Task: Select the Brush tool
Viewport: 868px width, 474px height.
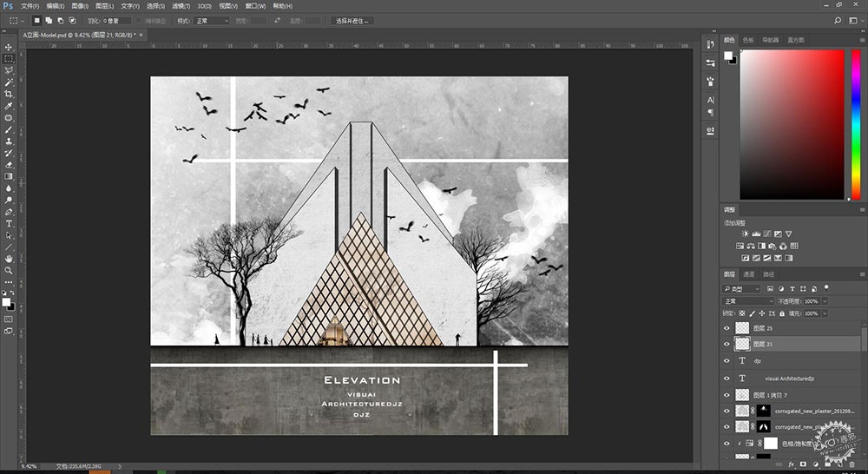Action: click(9, 129)
